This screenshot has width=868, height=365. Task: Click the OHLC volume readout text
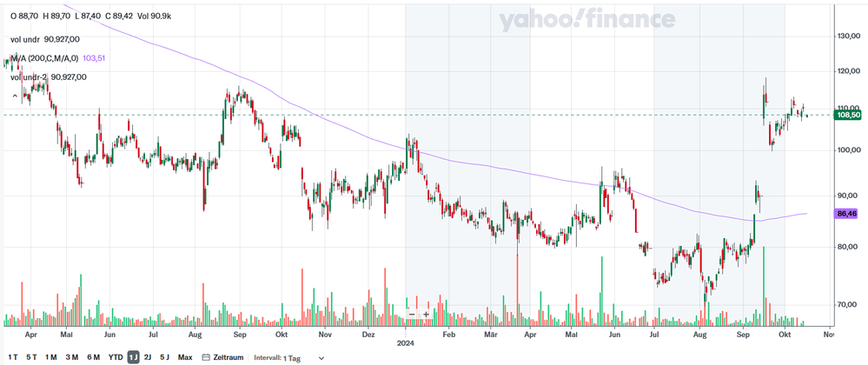click(90, 16)
